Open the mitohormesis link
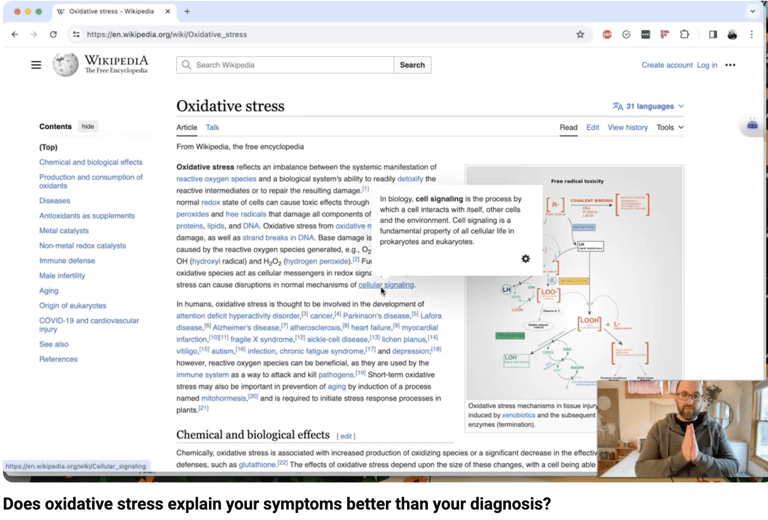This screenshot has width=768, height=520. [x=223, y=398]
